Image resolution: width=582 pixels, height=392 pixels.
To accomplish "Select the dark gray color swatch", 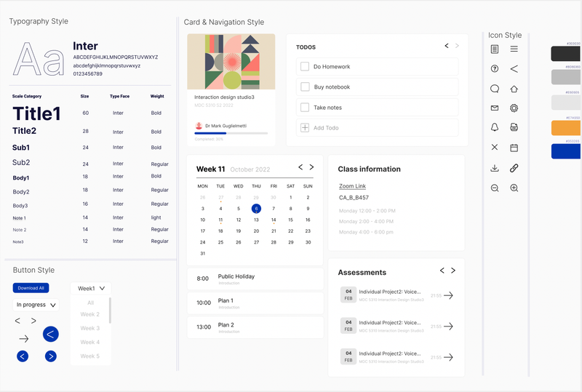I will pyautogui.click(x=566, y=54).
